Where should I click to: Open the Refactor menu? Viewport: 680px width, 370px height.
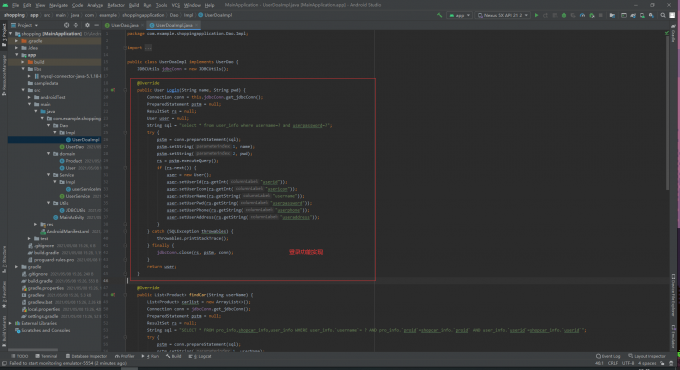pyautogui.click(x=116, y=5)
